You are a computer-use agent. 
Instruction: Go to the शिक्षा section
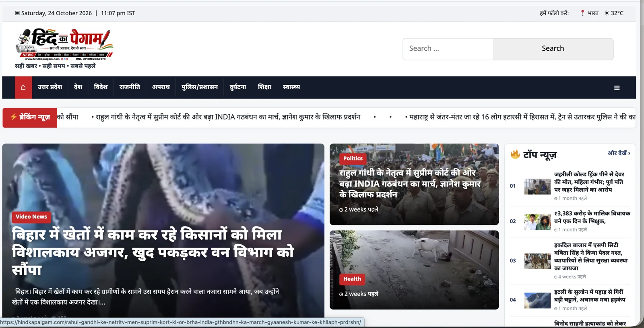coord(264,87)
